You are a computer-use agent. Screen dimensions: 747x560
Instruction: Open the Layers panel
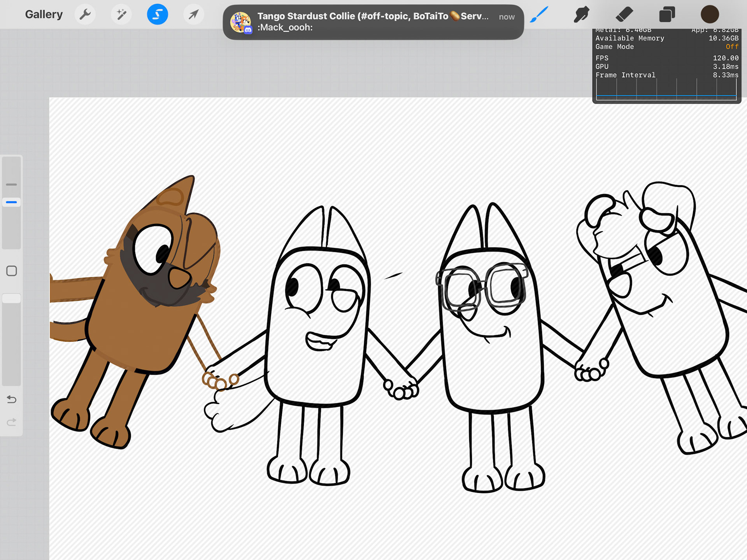point(667,15)
